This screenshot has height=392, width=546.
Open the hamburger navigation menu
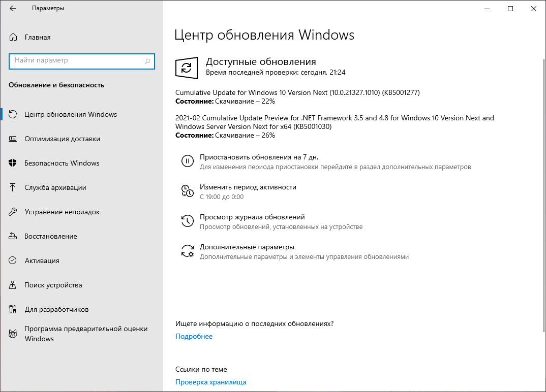(13, 8)
